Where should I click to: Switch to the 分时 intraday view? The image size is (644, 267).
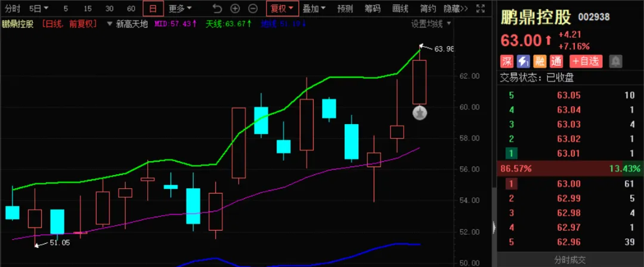pyautogui.click(x=13, y=8)
